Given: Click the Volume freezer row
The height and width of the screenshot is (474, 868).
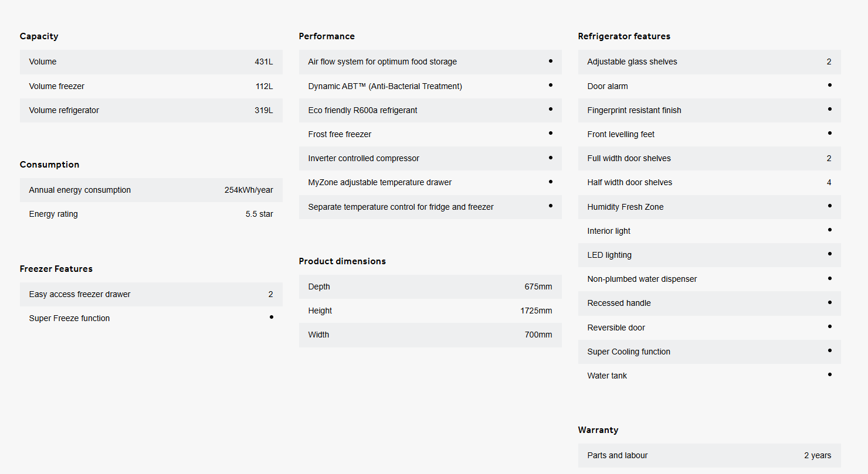Looking at the screenshot, I should click(x=151, y=86).
